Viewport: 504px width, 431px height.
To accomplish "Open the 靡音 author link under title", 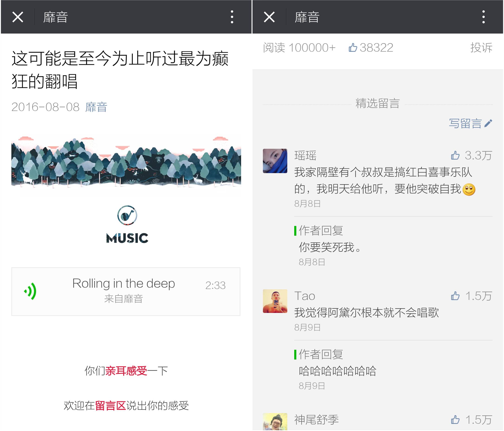I will click(x=96, y=107).
